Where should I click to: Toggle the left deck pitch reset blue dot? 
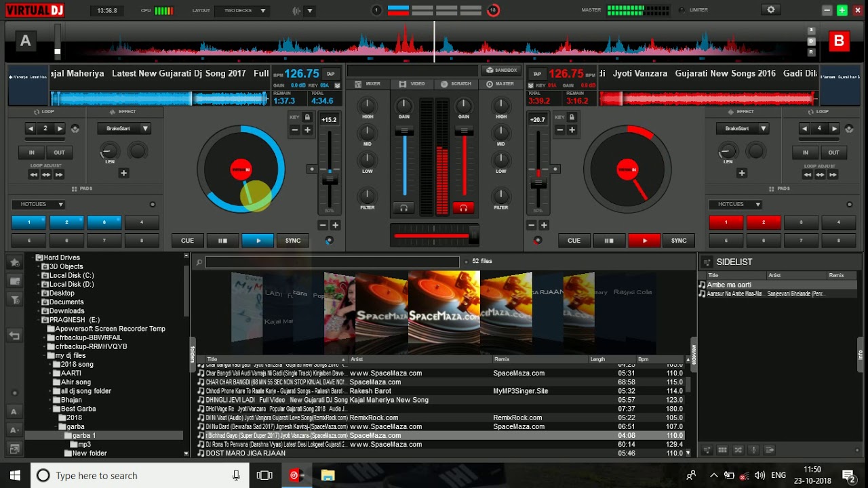(329, 240)
